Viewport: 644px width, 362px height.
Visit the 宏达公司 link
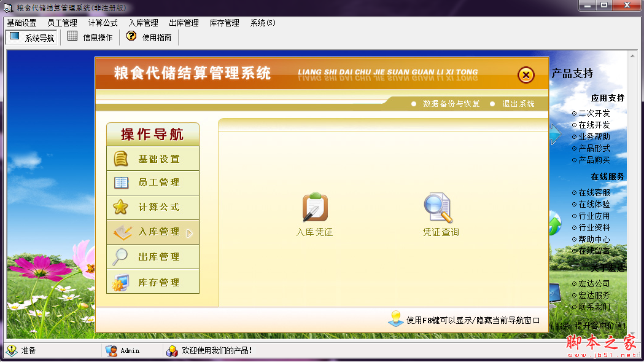pyautogui.click(x=594, y=283)
